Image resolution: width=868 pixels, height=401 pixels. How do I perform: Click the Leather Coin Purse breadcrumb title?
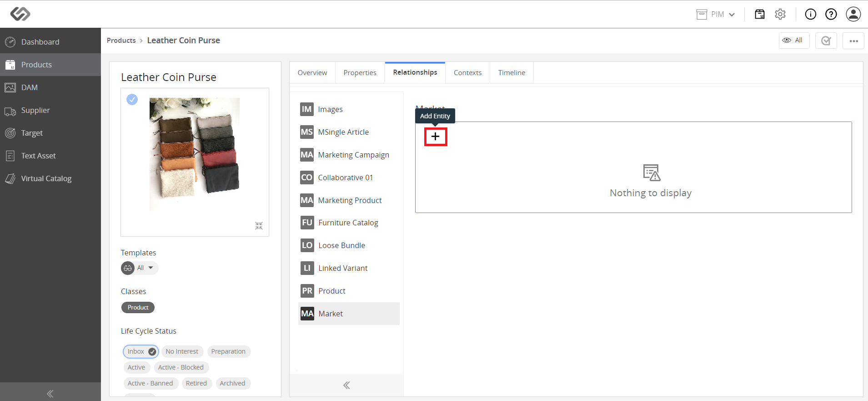click(184, 41)
